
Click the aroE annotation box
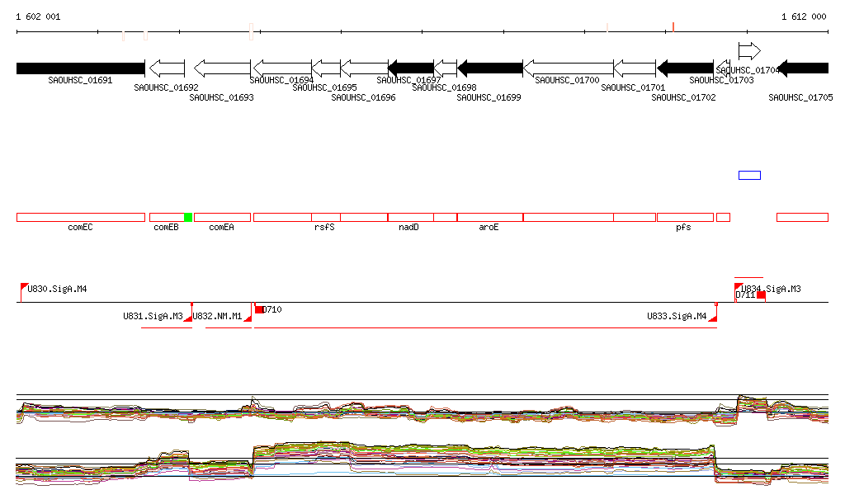(489, 217)
